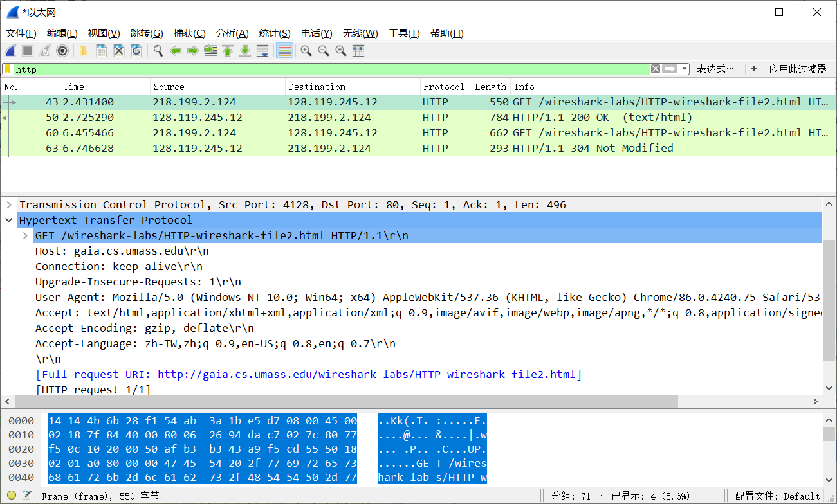The image size is (837, 504).
Task: Select the Accept-Encoding header line
Action: pos(145,328)
